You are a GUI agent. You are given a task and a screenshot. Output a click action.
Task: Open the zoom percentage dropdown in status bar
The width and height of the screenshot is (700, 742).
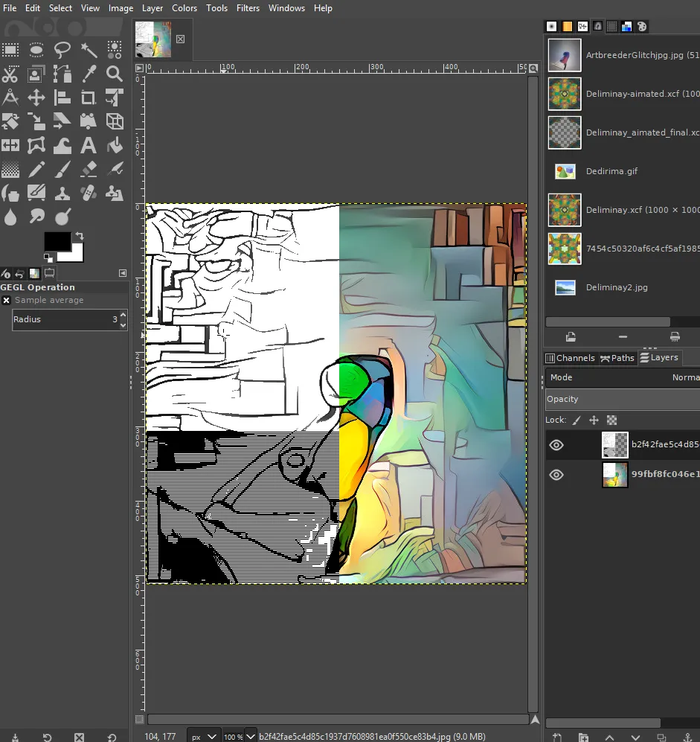tap(240, 736)
